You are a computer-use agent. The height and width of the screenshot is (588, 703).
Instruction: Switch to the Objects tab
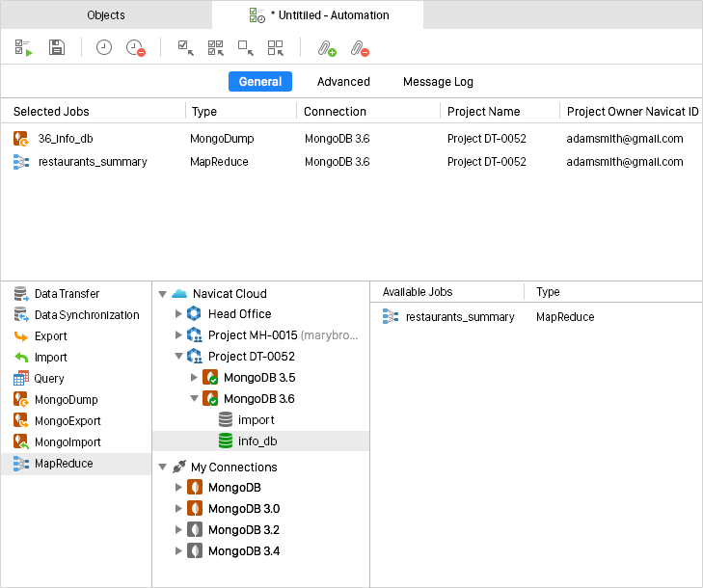point(106,14)
